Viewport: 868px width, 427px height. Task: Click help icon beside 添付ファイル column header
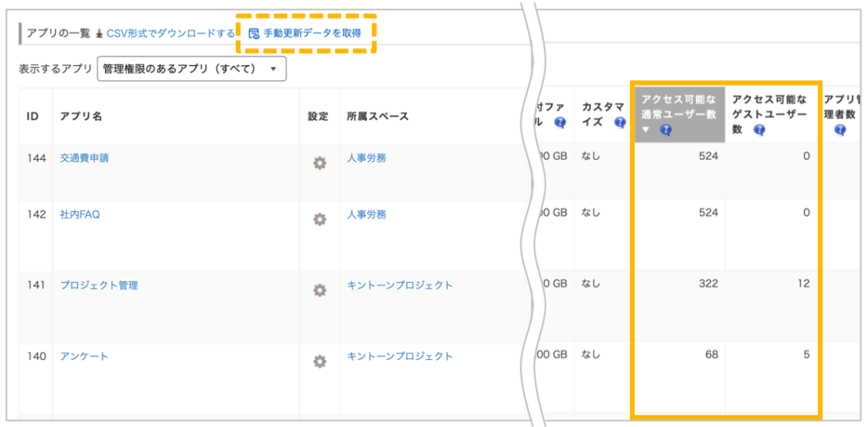559,122
